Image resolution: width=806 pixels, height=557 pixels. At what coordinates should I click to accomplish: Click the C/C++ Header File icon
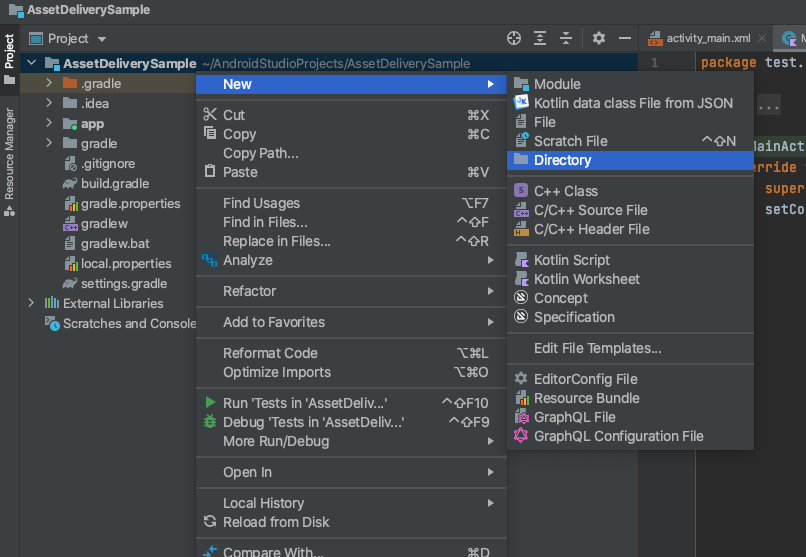[x=521, y=229]
